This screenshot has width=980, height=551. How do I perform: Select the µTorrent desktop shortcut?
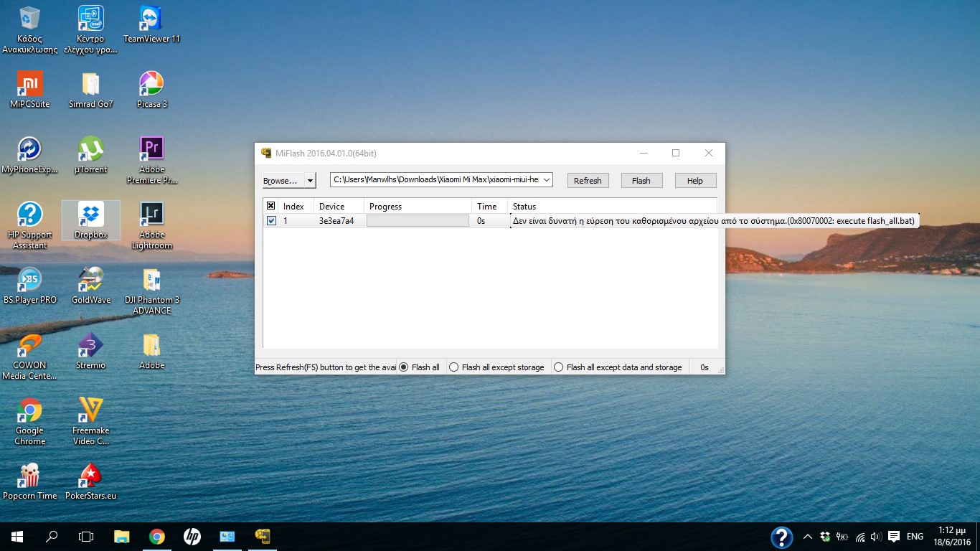(90, 150)
